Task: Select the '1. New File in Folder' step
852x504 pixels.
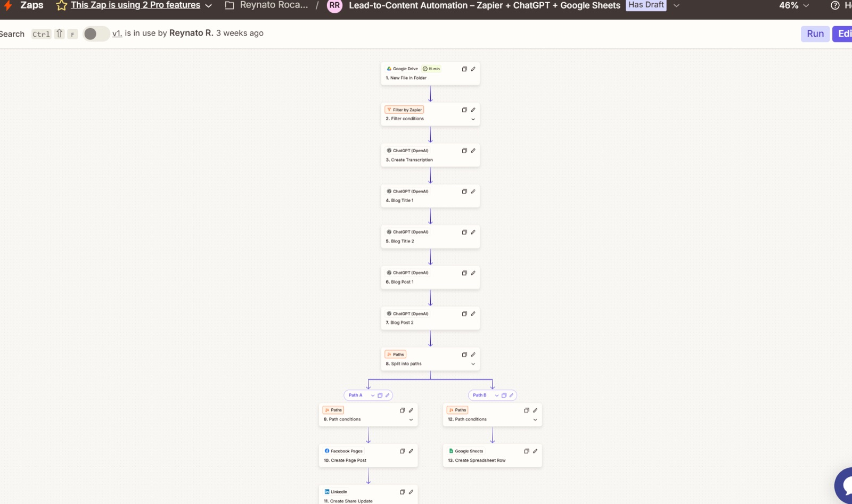Action: pos(430,73)
